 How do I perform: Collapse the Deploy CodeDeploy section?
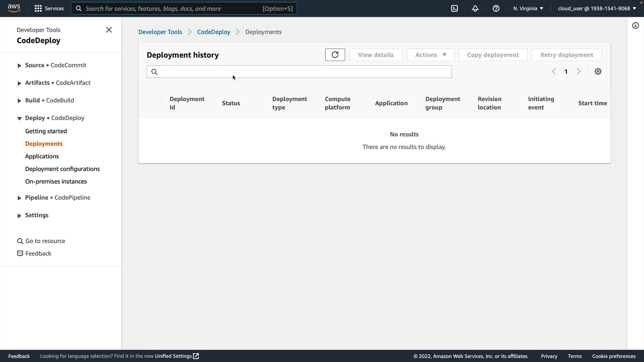point(19,118)
